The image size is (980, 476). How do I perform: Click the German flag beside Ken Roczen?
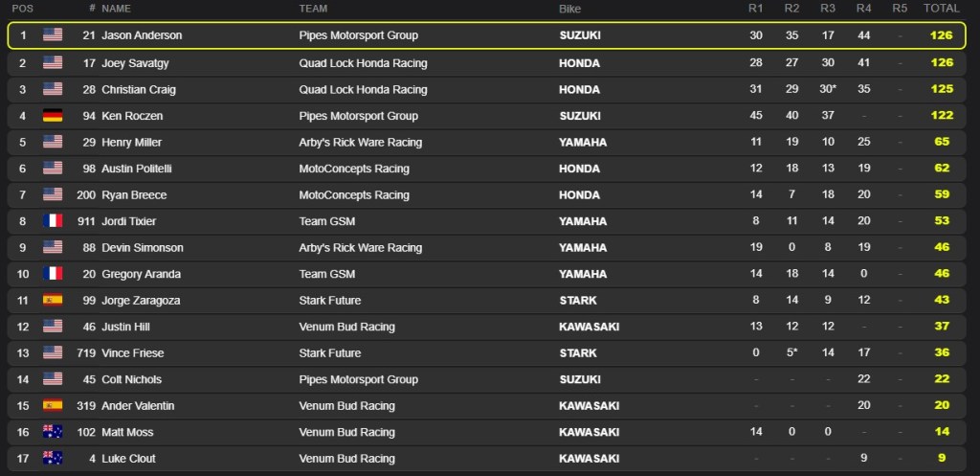pos(53,116)
